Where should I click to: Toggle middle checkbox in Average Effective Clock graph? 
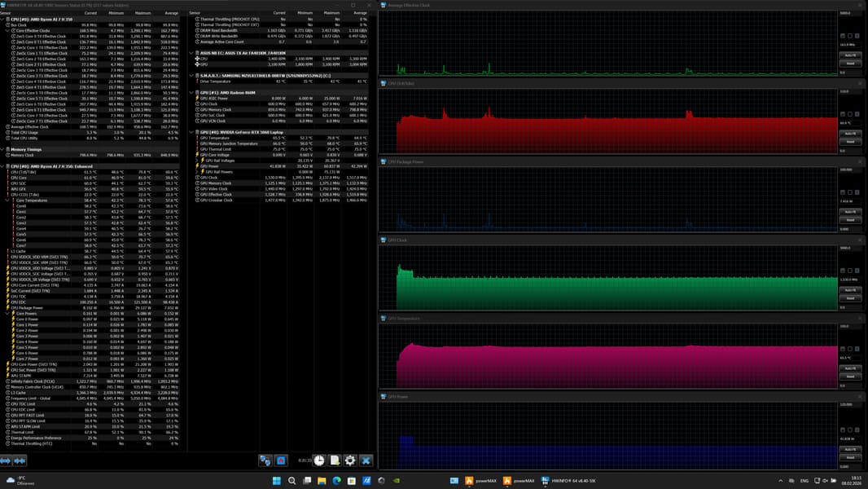850,36
